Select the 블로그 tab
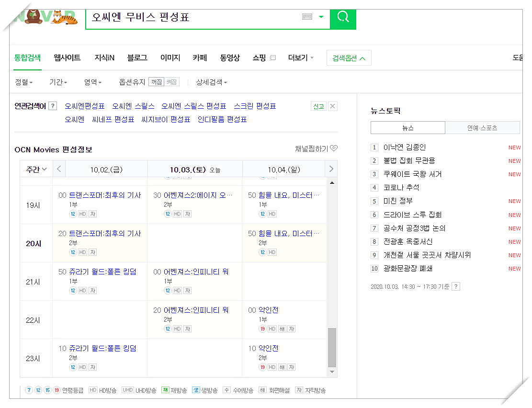This screenshot has height=408, width=532. pos(137,57)
